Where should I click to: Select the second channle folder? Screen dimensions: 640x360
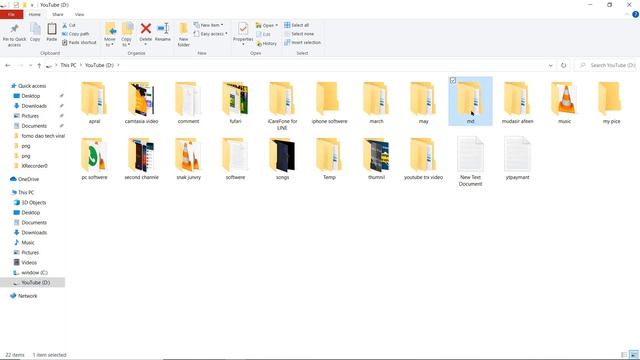[x=141, y=158]
